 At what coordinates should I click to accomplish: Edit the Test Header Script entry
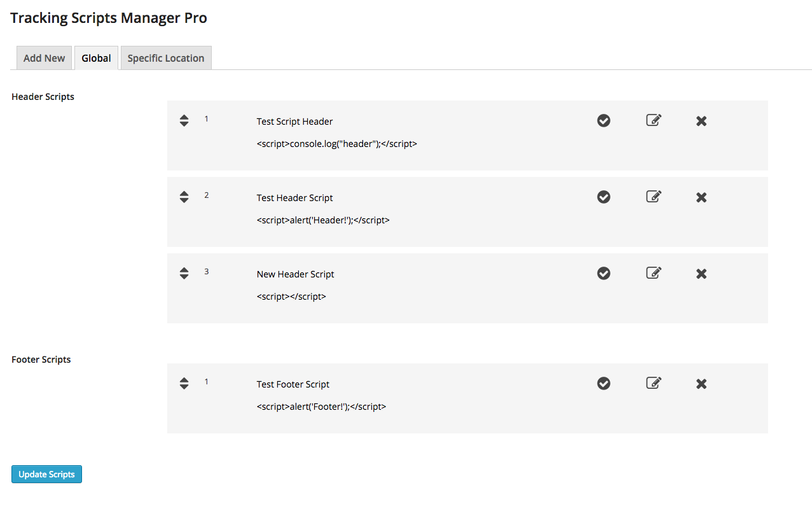[654, 197]
